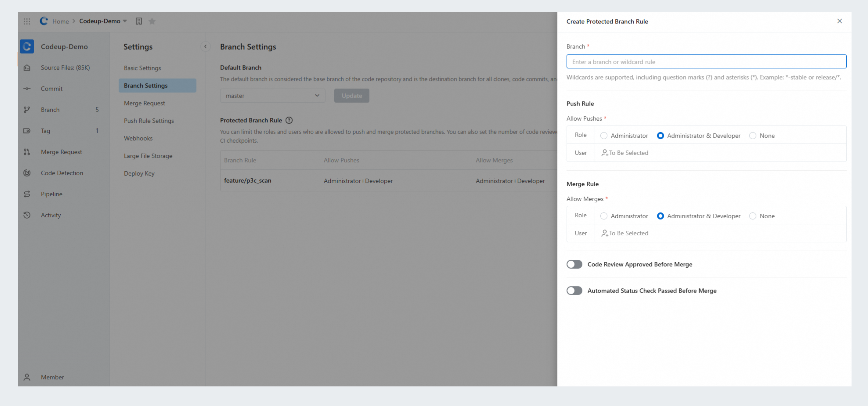Click the Branch wildcard rule input field
The image size is (868, 406).
[x=706, y=62]
